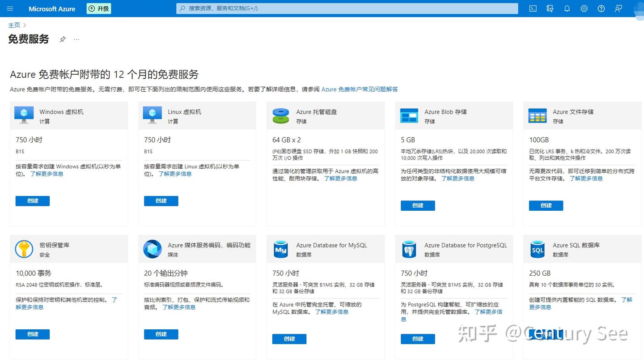Open 了解更多信息 in Azure 文件存储 card
Image resolution: width=644 pixels, height=362 pixels.
click(x=586, y=178)
